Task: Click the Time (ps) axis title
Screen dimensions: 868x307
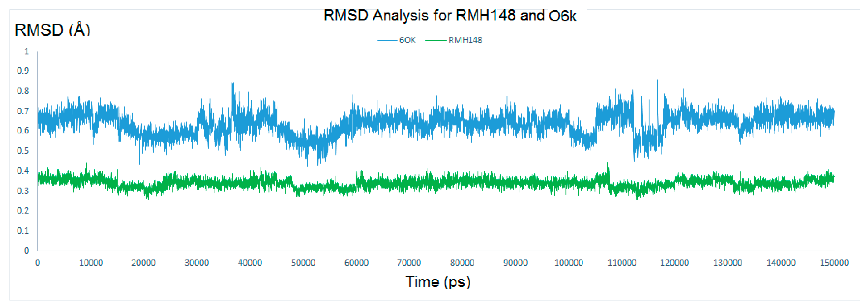Action: click(x=437, y=281)
